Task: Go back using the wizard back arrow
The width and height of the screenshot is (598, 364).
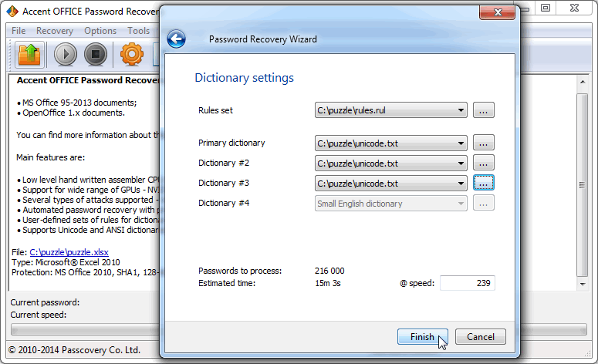Action: [176, 39]
